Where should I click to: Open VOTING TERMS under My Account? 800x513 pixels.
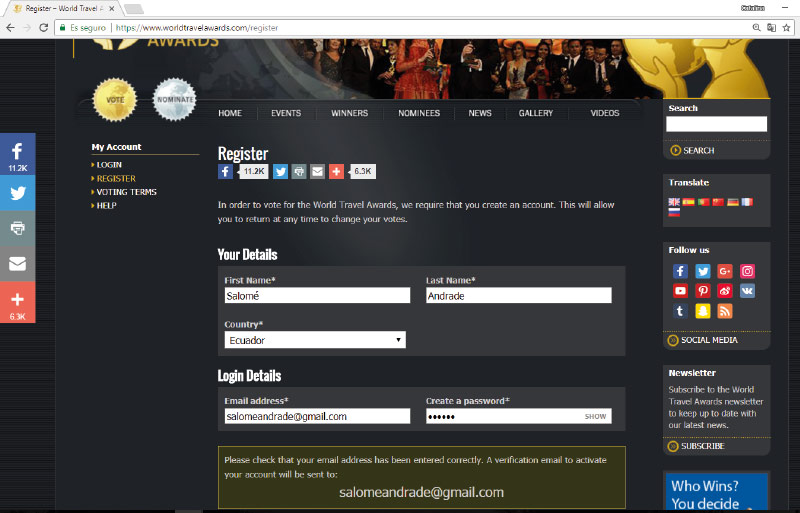(x=126, y=192)
